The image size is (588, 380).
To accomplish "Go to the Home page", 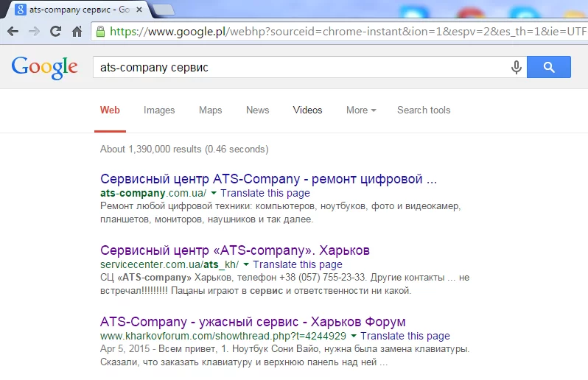I will (x=77, y=31).
